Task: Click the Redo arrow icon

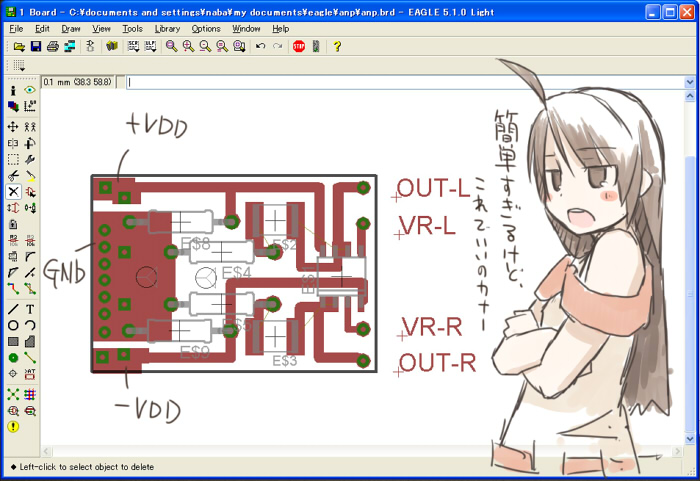Action: 278,46
